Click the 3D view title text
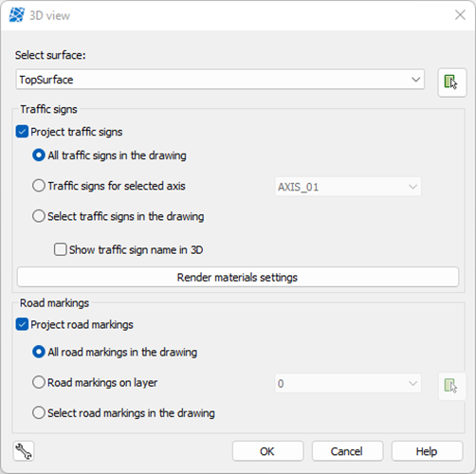Viewport: 476px width, 474px height. [x=49, y=15]
